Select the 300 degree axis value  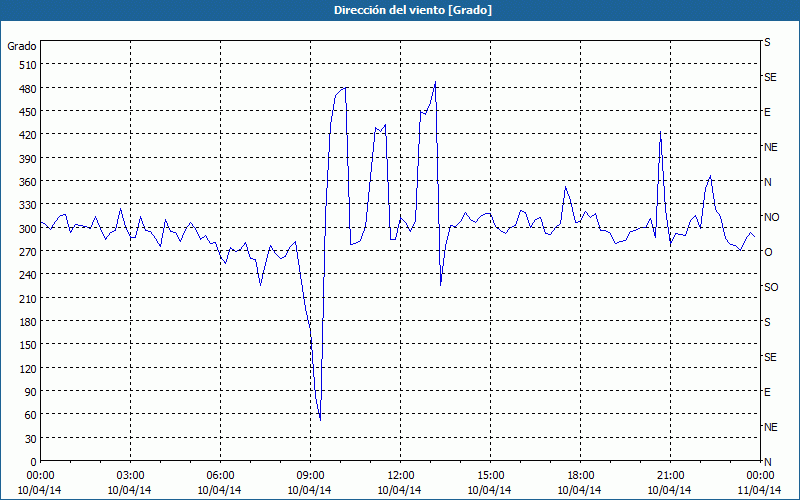click(28, 229)
